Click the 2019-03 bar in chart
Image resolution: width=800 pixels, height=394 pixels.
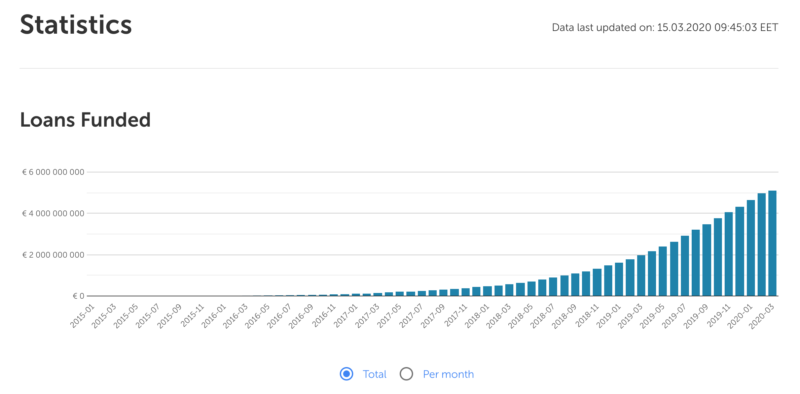pyautogui.click(x=641, y=275)
